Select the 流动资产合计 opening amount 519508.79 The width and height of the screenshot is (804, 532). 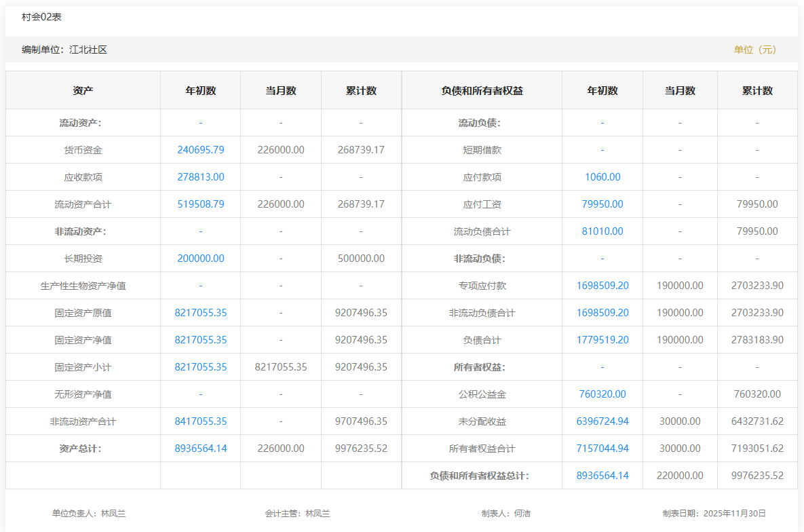click(201, 204)
